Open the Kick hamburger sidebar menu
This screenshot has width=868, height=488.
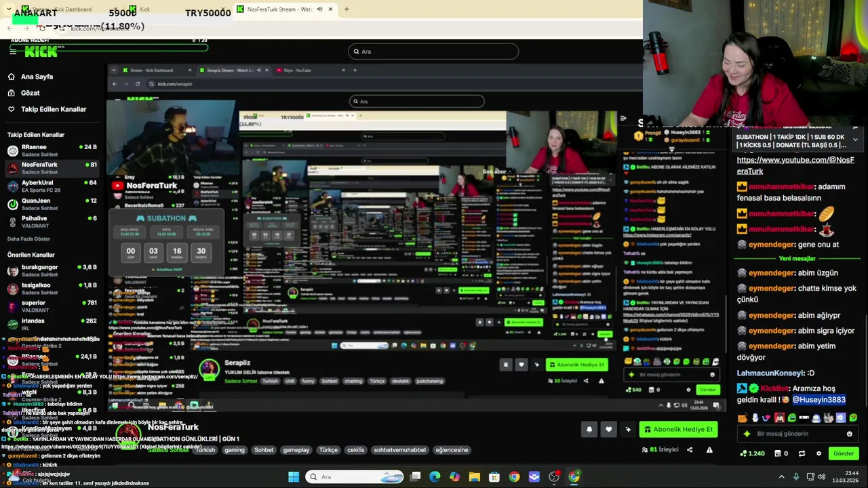(x=13, y=52)
